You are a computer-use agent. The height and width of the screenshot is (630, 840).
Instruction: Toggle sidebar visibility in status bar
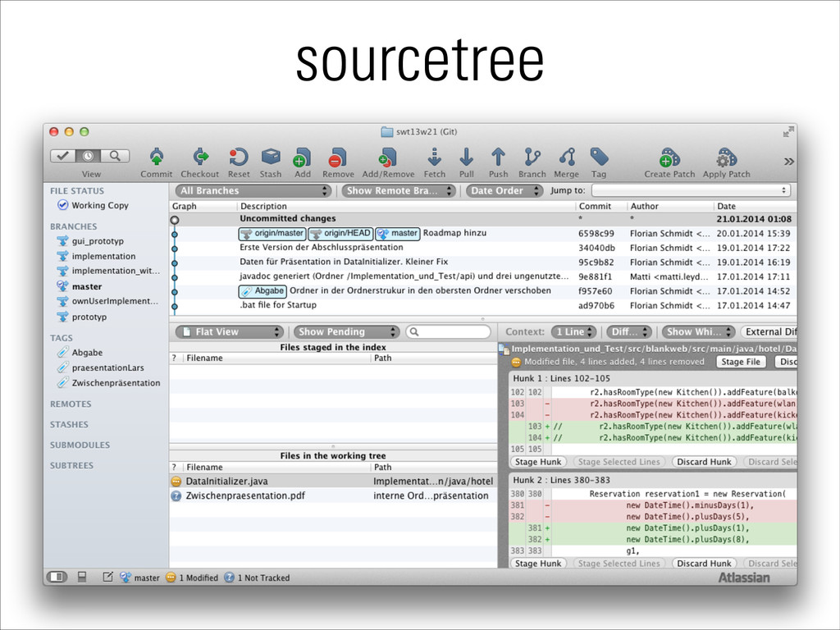point(57,577)
